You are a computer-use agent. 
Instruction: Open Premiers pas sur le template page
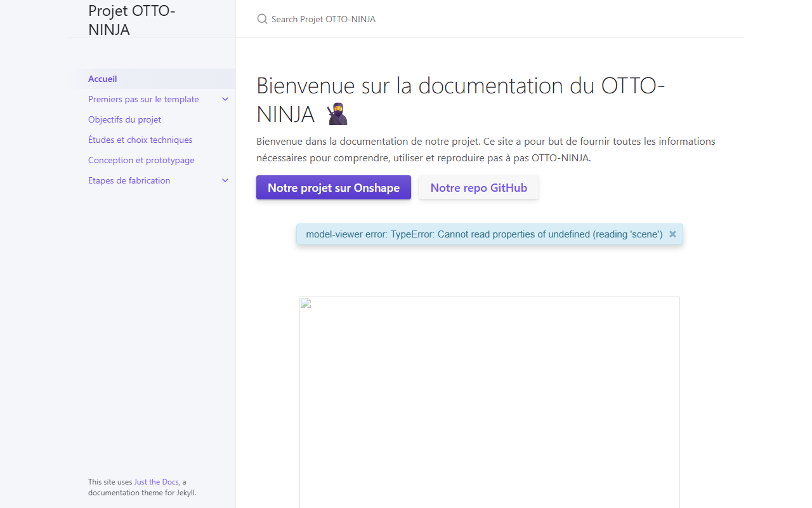click(143, 99)
